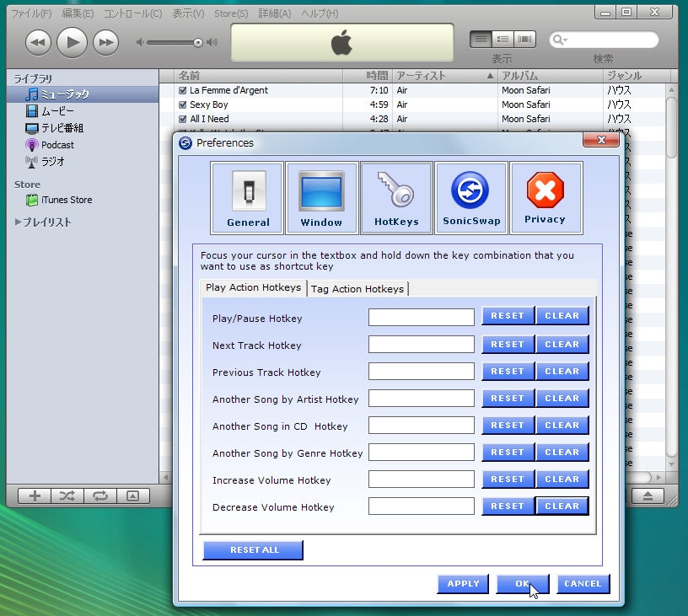Focus the Play/Pause Hotkey textbox
The image size is (688, 616).
click(422, 318)
